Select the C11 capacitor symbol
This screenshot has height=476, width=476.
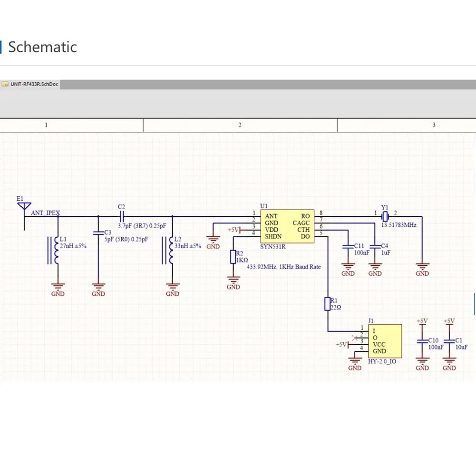point(348,246)
